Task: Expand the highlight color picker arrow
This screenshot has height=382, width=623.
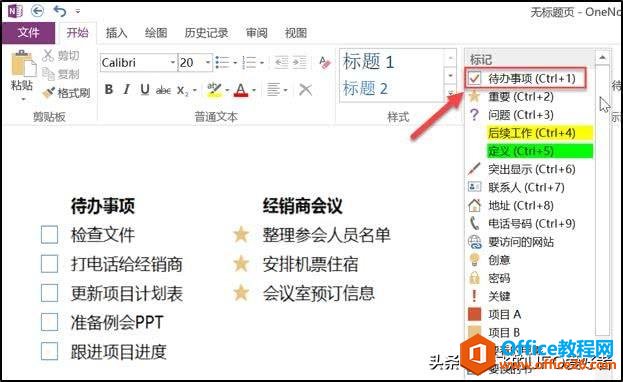Action: click(227, 90)
